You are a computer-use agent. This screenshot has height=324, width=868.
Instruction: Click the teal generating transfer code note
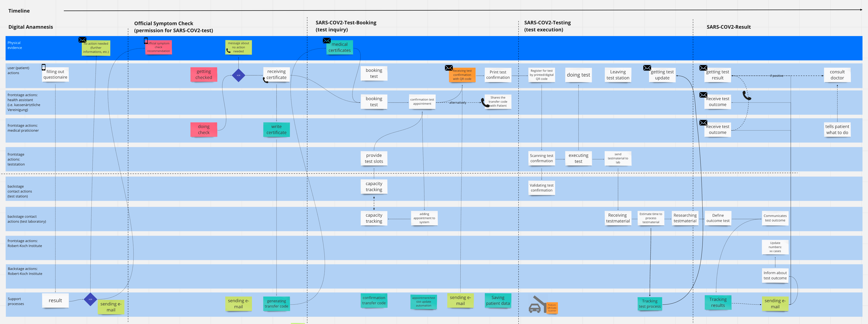coord(276,303)
